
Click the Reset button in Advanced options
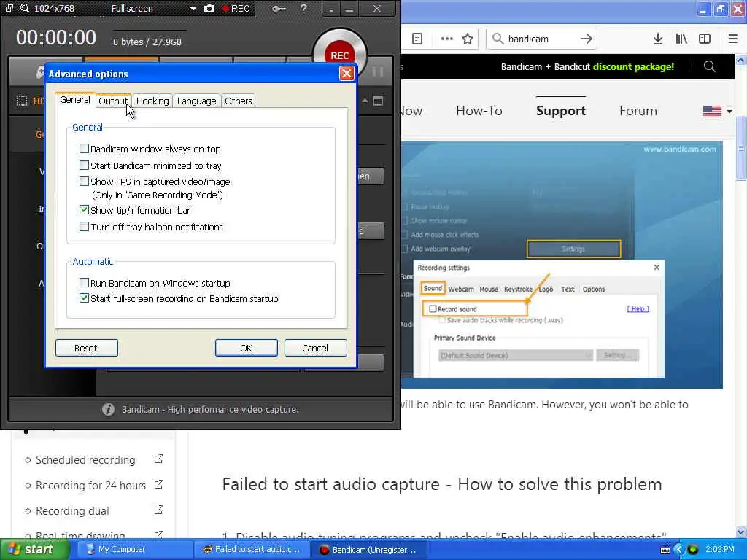point(86,348)
